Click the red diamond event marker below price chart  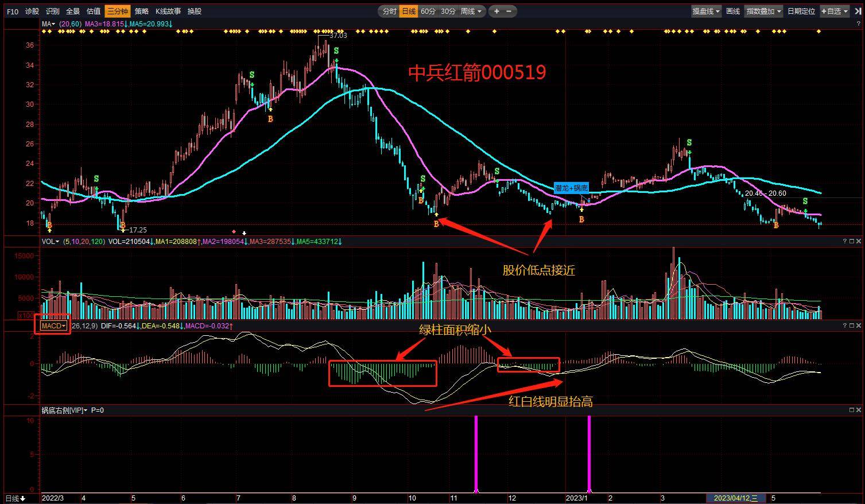[234, 232]
